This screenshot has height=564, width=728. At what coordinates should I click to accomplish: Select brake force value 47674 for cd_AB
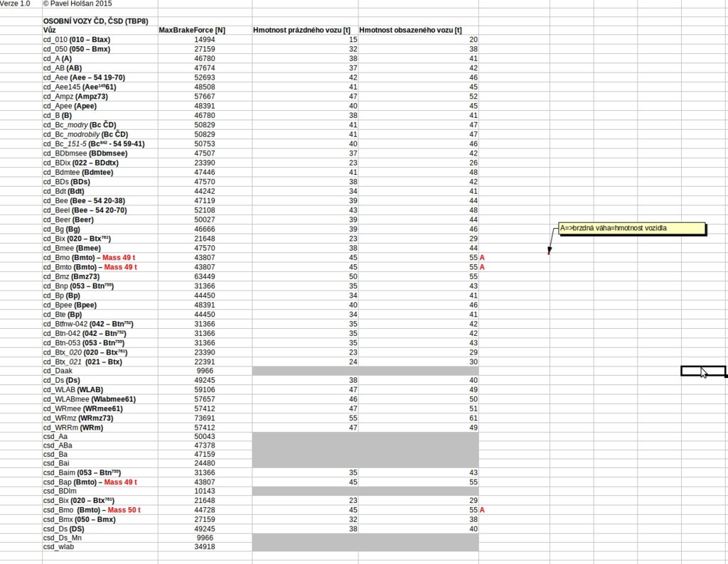205,68
